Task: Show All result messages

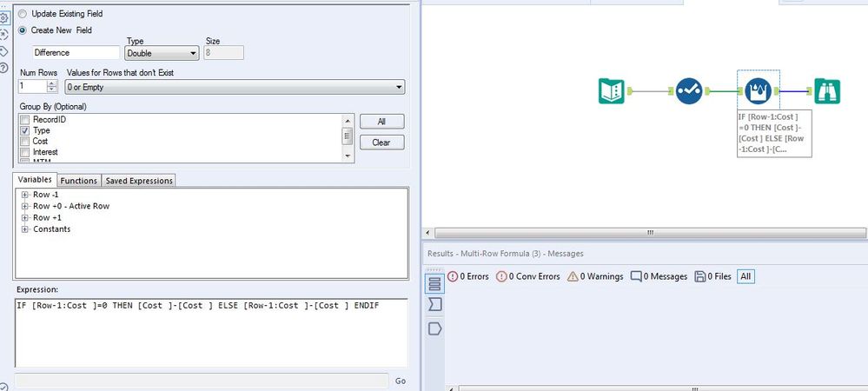Action: pos(745,276)
